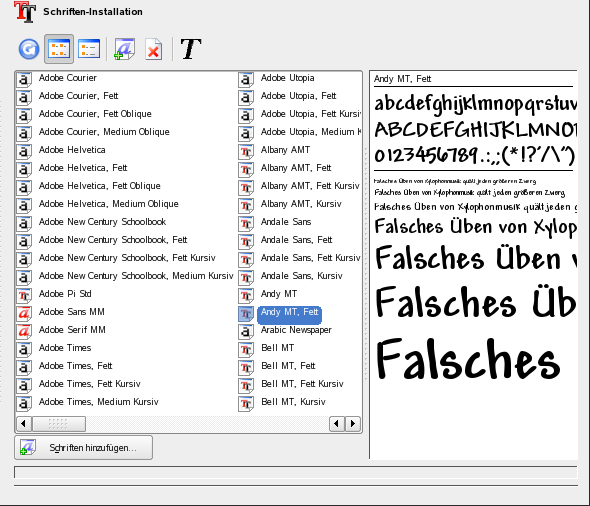Image resolution: width=590 pixels, height=506 pixels.
Task: Pick Adobe Courier, Fett Oblique
Action: [95, 114]
